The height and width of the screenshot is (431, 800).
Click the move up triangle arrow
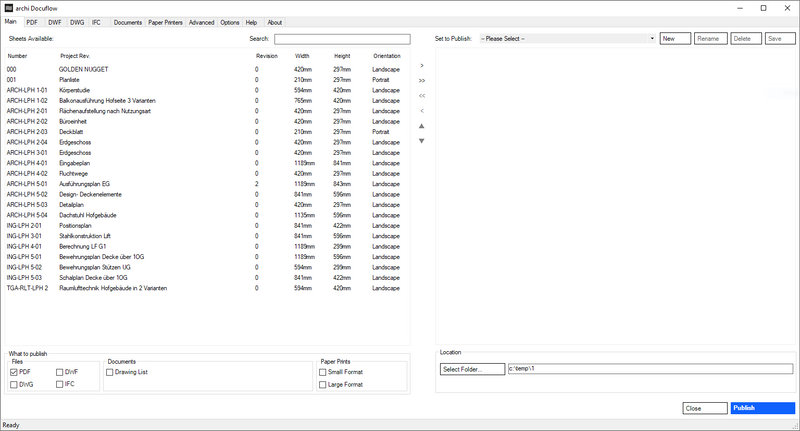(x=421, y=126)
